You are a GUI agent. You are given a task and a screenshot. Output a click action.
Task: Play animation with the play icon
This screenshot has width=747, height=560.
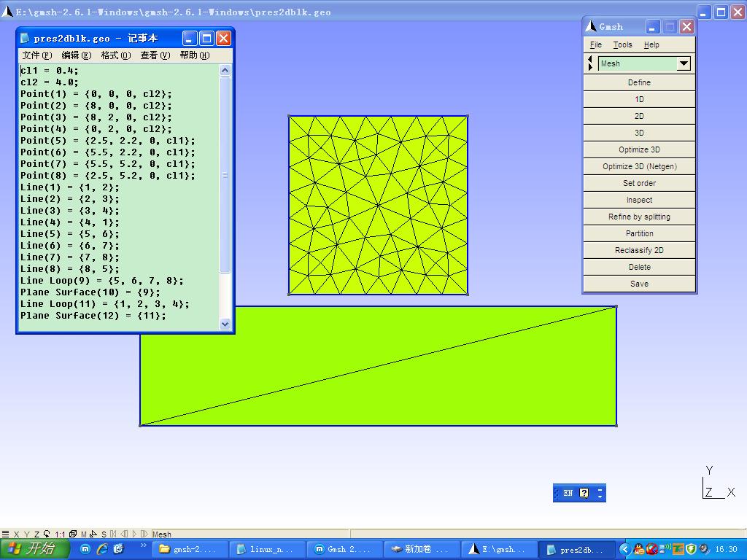(134, 534)
